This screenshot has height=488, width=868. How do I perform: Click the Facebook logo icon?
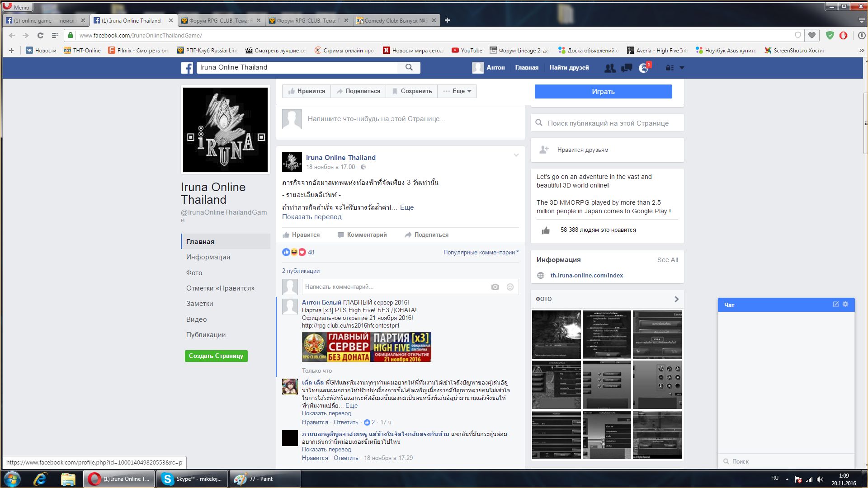187,68
